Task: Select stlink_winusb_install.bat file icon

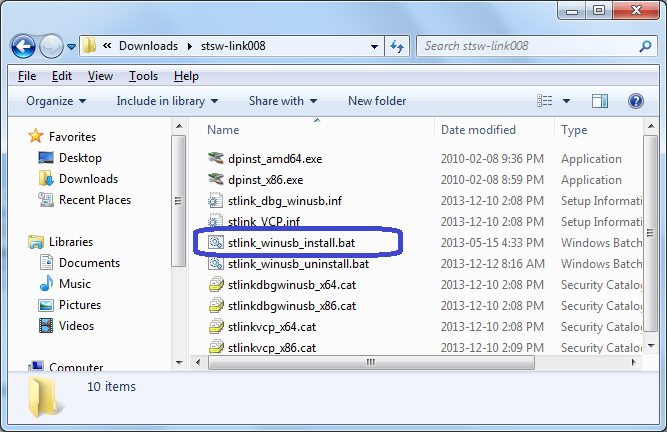Action: coord(216,242)
